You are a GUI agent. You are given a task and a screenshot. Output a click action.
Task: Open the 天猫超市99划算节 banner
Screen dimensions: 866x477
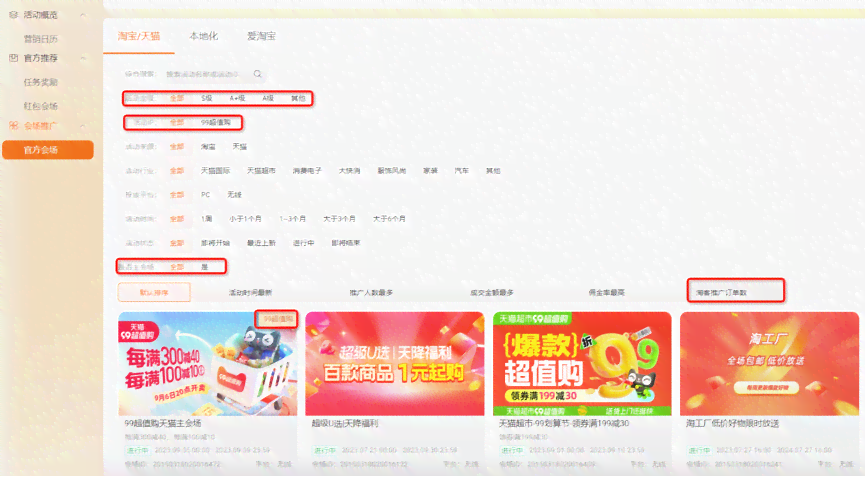coord(582,364)
